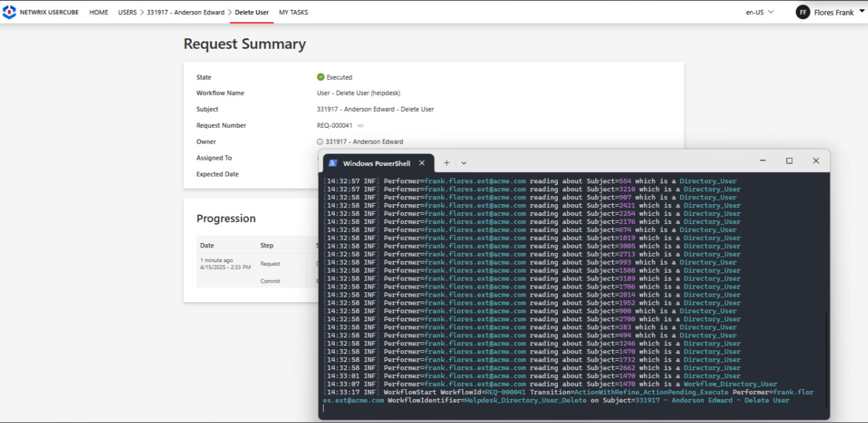Select the Delete User breadcrumb tab
The width and height of the screenshot is (868, 423).
[x=252, y=12]
